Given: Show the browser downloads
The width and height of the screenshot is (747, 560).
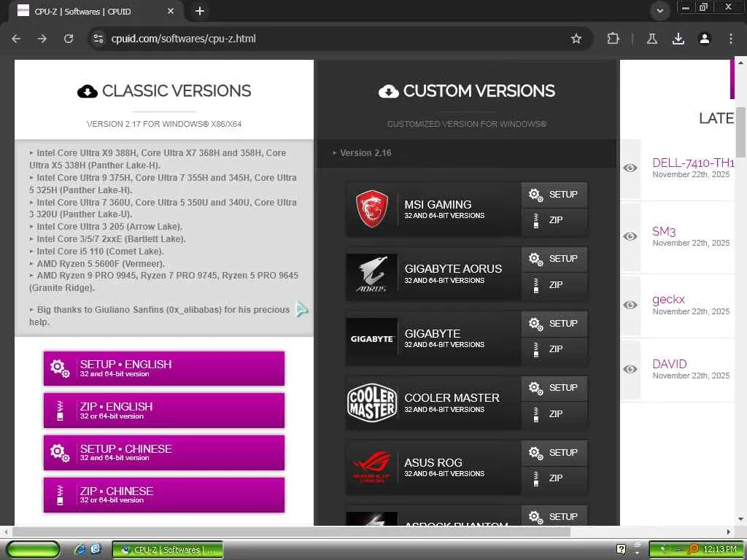Looking at the screenshot, I should 678,39.
